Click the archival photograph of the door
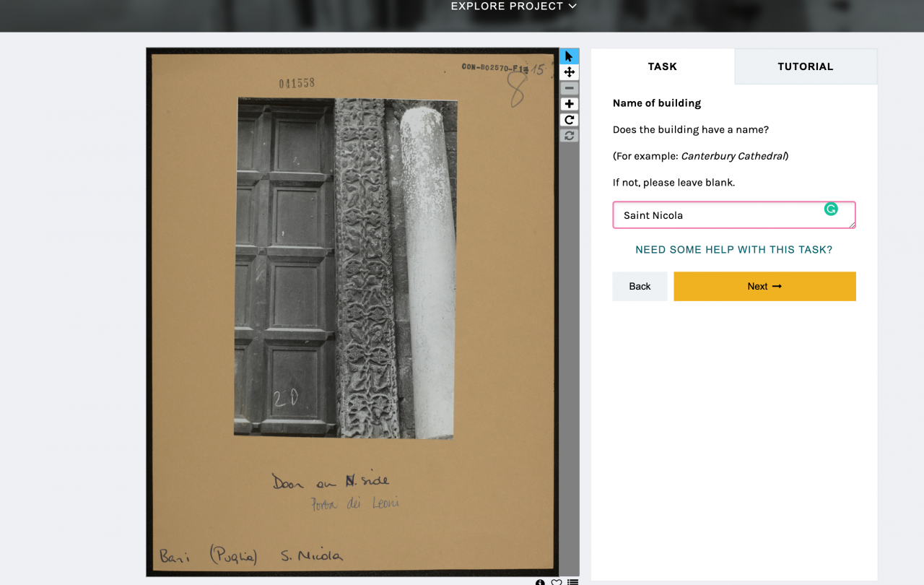Viewport: 924px width, 585px height. pos(346,267)
